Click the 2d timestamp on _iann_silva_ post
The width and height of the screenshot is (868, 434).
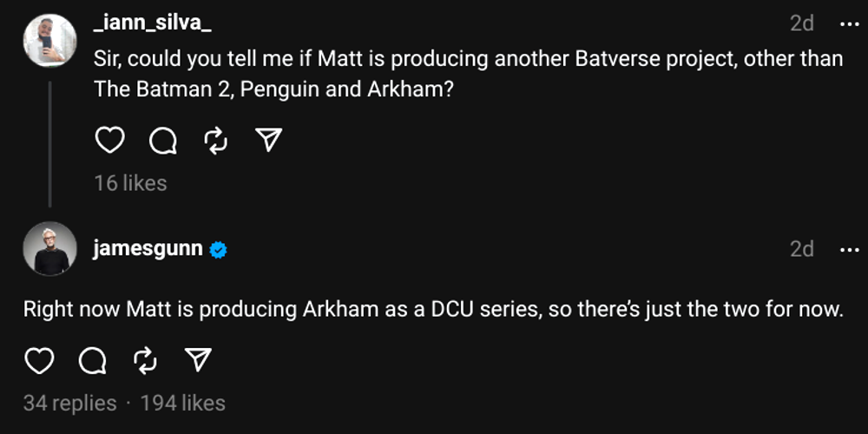[x=801, y=23]
